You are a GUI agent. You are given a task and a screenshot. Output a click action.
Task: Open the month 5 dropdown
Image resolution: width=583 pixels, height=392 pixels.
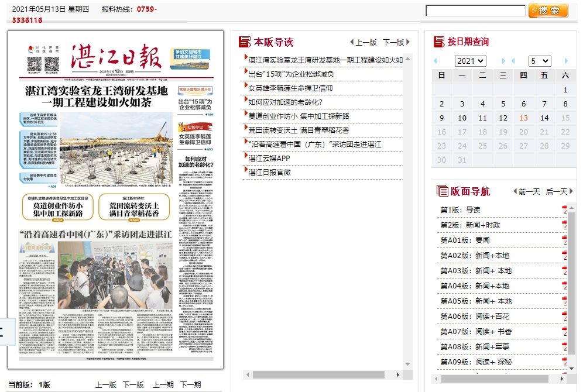[540, 61]
